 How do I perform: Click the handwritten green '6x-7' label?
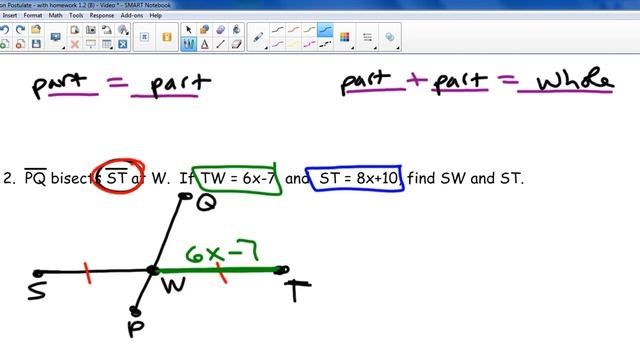point(222,251)
